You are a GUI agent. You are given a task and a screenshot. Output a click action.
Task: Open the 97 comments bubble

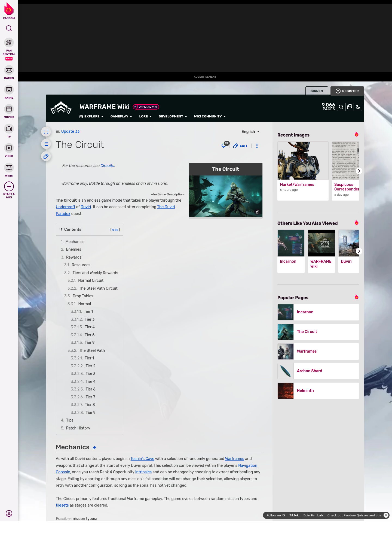point(225,145)
